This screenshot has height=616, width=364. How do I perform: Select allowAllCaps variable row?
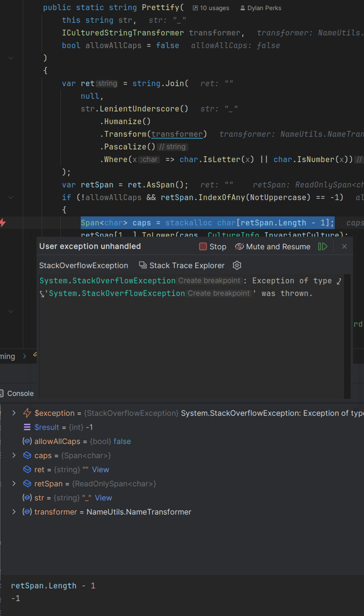(182, 441)
